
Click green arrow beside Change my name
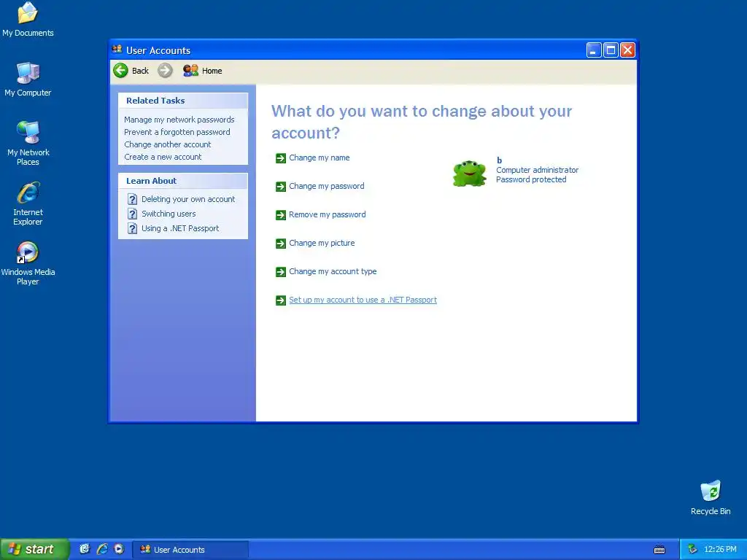point(281,158)
